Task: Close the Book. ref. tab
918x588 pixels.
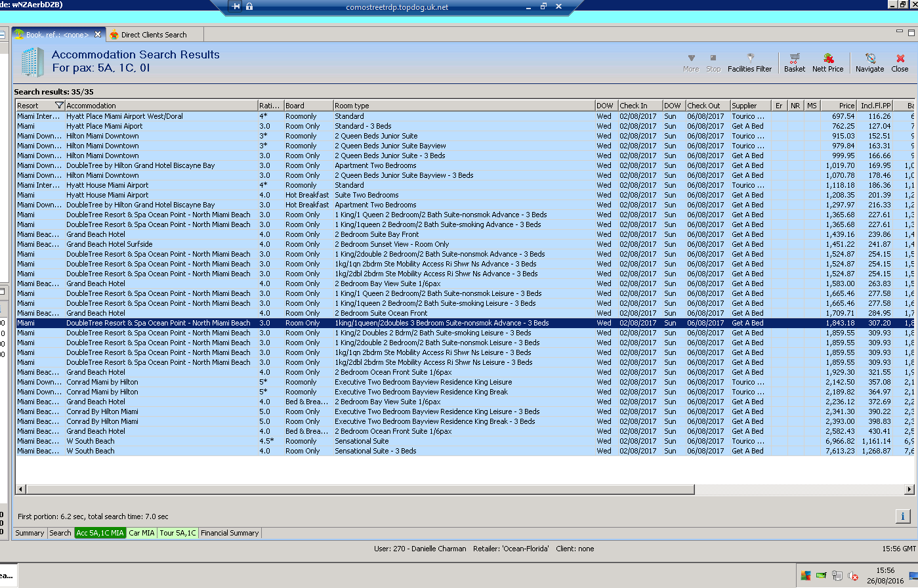Action: click(x=98, y=35)
